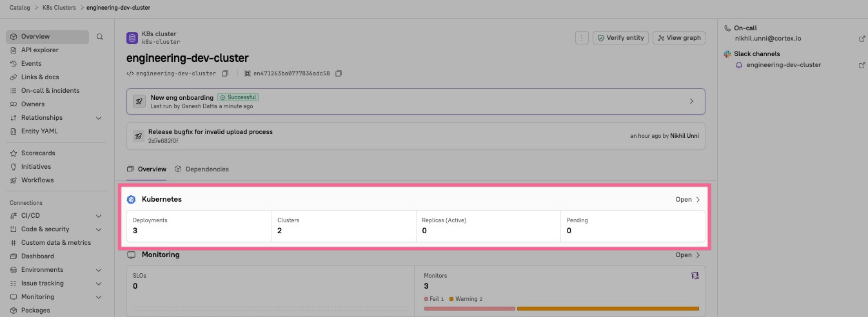This screenshot has width=868, height=317.
Task: Click the Replicas (Active) cell
Action: click(x=488, y=226)
